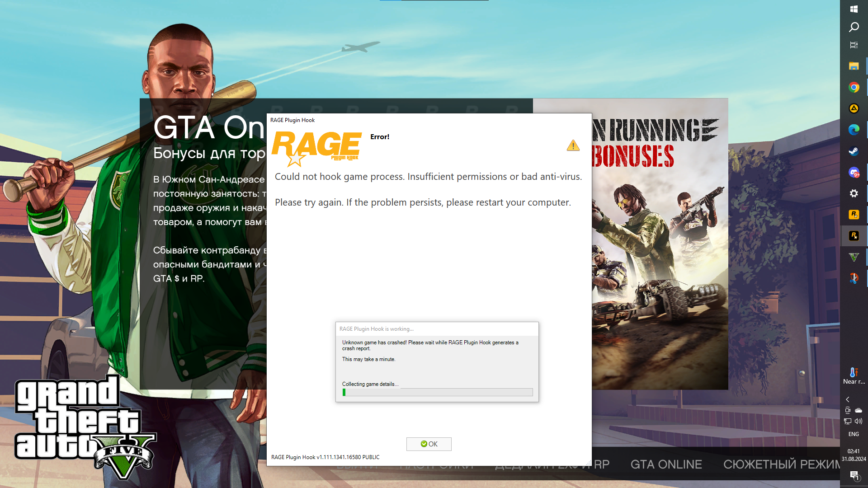This screenshot has width=868, height=488.
Task: Switch to active Rockstar Games Launcher icon
Action: [x=854, y=236]
